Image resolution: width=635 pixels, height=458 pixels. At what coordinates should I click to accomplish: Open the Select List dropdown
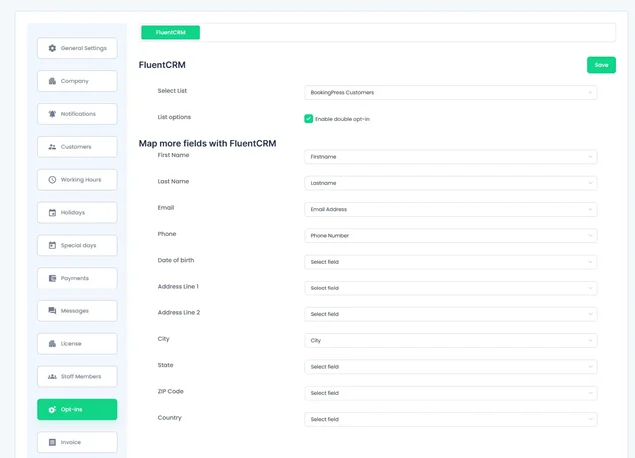451,92
